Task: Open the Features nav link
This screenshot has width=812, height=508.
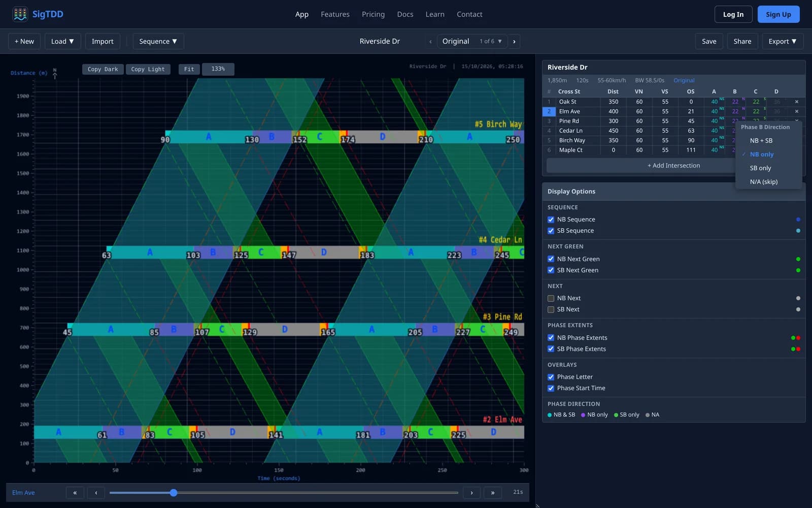Action: click(335, 14)
